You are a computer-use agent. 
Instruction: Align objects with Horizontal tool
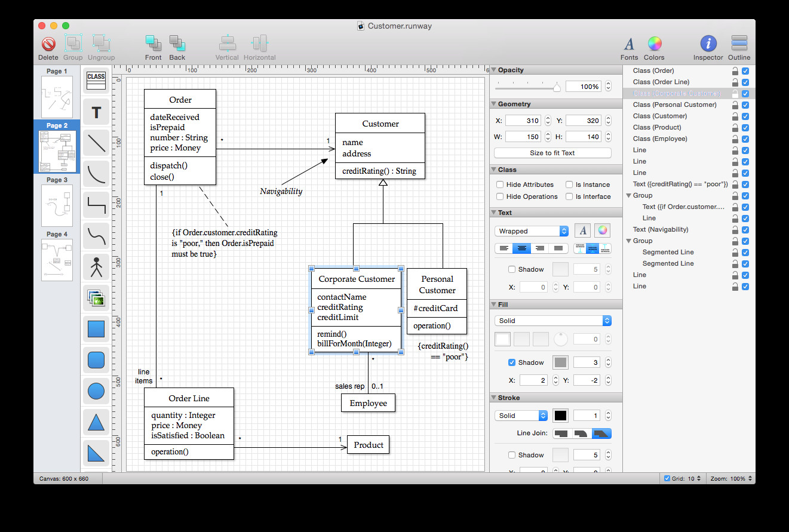point(259,44)
